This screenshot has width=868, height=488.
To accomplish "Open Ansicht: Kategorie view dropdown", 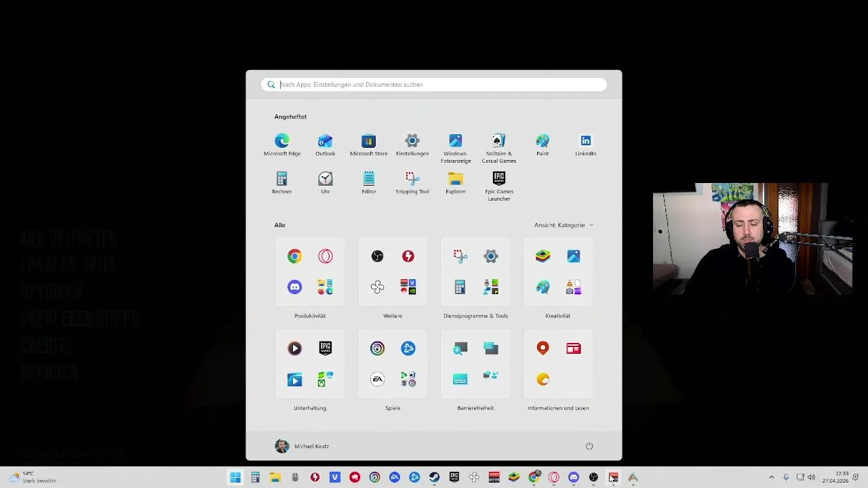I will tap(564, 225).
